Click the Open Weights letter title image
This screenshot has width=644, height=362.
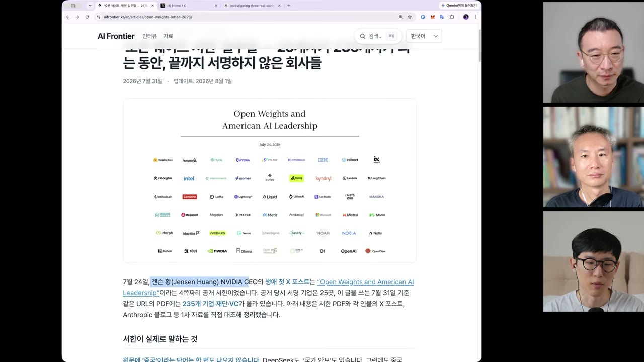(x=270, y=120)
